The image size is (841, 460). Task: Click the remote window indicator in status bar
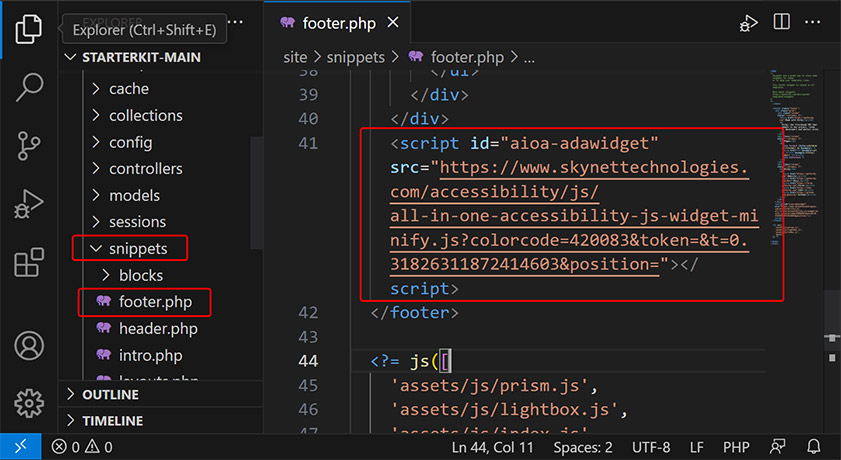(20, 447)
